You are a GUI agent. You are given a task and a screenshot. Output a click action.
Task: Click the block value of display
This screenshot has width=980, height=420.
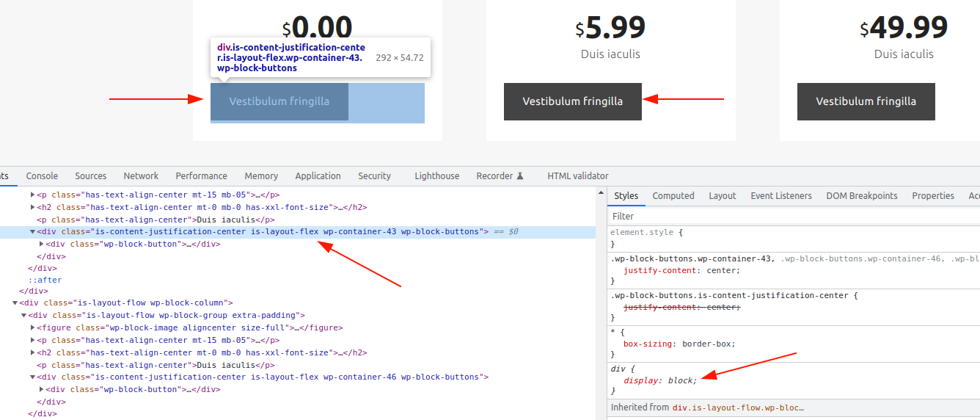681,380
